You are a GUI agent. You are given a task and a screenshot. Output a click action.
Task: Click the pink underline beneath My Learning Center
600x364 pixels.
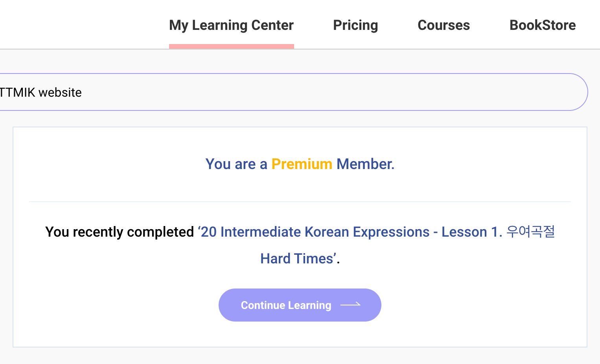(231, 46)
